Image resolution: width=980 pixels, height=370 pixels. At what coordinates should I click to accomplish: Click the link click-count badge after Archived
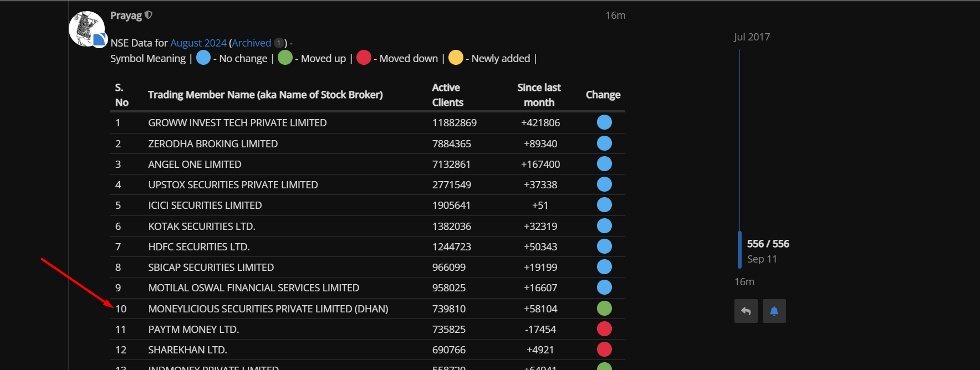[279, 43]
